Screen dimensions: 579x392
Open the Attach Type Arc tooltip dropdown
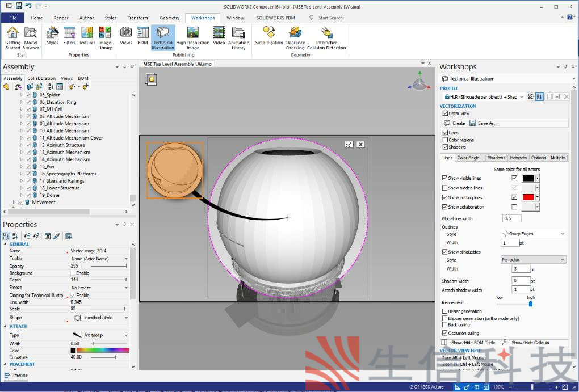(x=99, y=335)
